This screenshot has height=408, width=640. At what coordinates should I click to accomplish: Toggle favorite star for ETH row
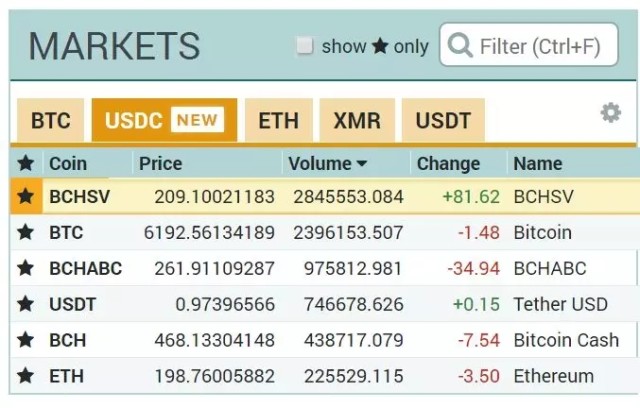(x=26, y=376)
